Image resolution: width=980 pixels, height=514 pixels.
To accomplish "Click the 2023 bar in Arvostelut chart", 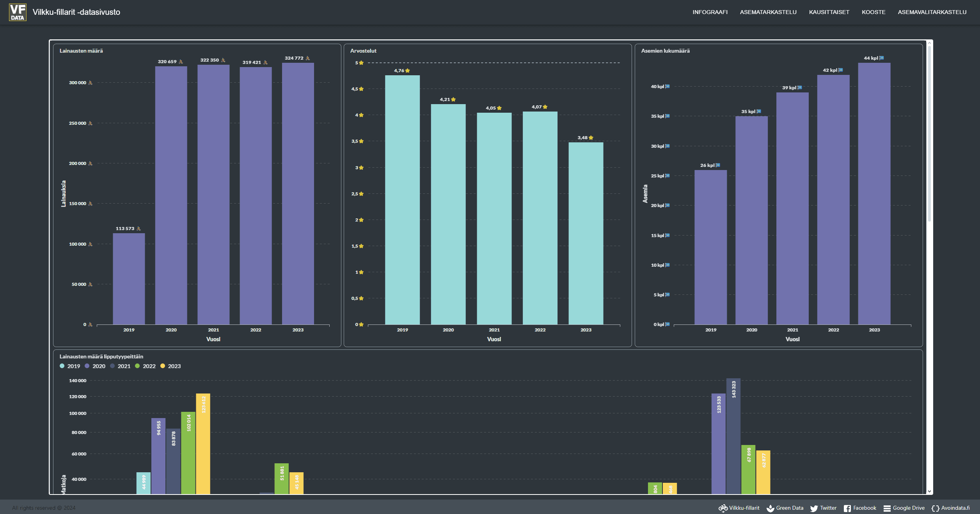I will 586,233.
